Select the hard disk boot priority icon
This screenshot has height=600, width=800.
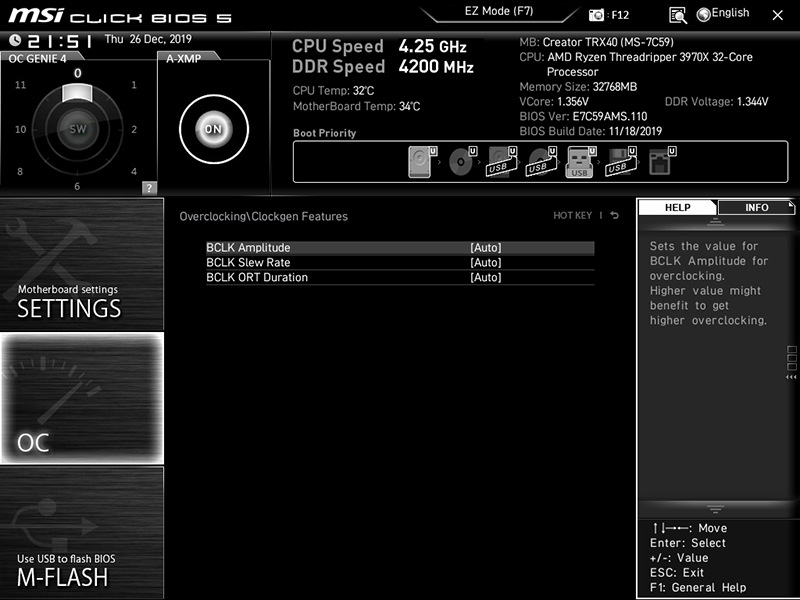pos(422,162)
